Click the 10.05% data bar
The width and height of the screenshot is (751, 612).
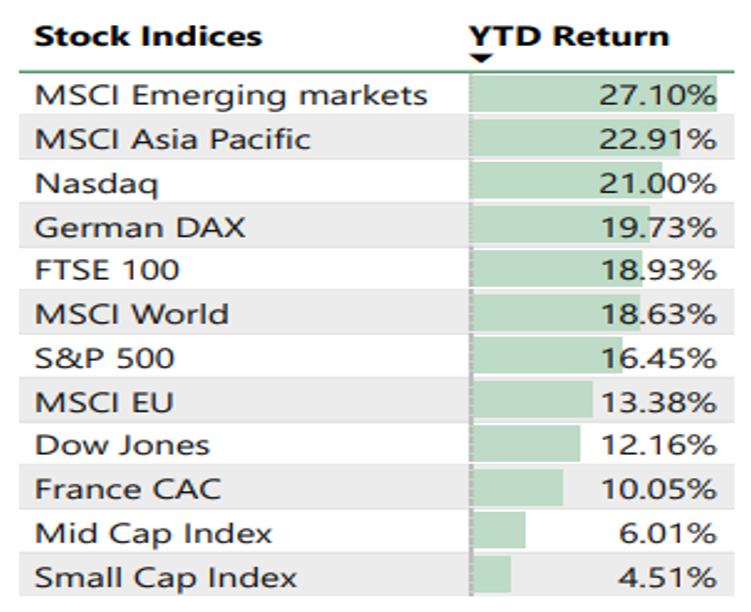coord(518,489)
